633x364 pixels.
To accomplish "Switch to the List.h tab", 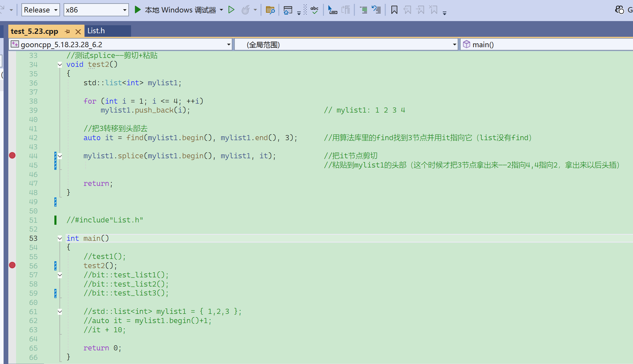I will point(96,31).
